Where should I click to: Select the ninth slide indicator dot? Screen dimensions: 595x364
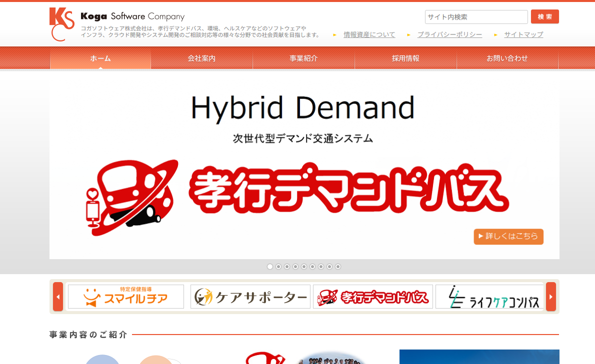coord(338,267)
